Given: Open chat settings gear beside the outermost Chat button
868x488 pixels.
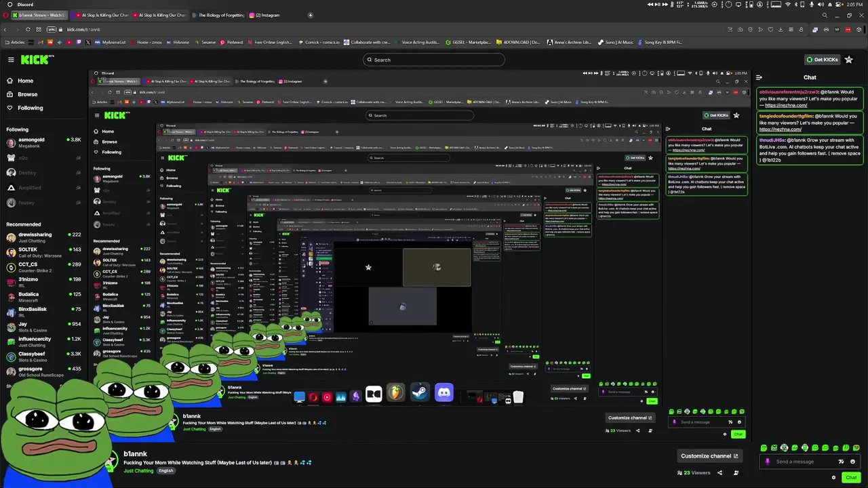Looking at the screenshot, I should click(x=833, y=478).
